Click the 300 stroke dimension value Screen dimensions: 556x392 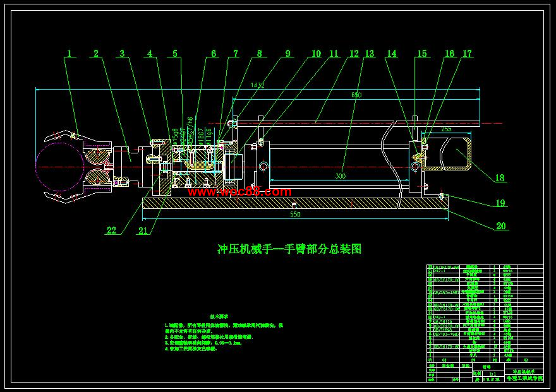341,176
